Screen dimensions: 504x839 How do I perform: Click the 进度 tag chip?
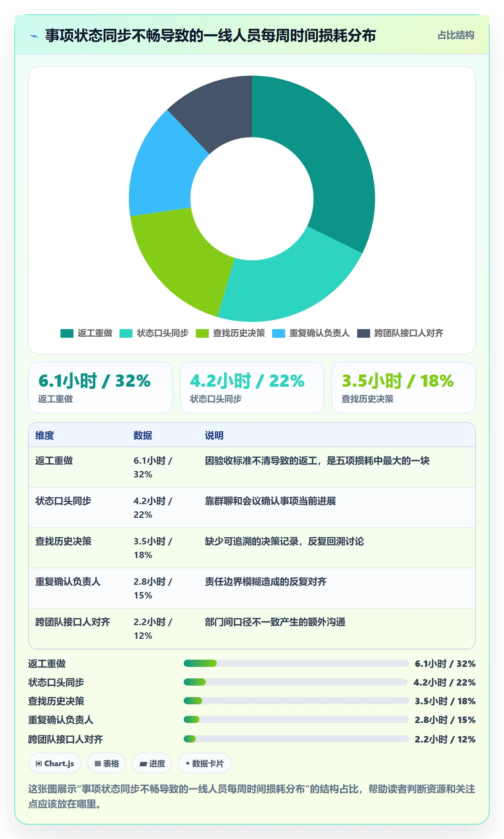(x=152, y=763)
